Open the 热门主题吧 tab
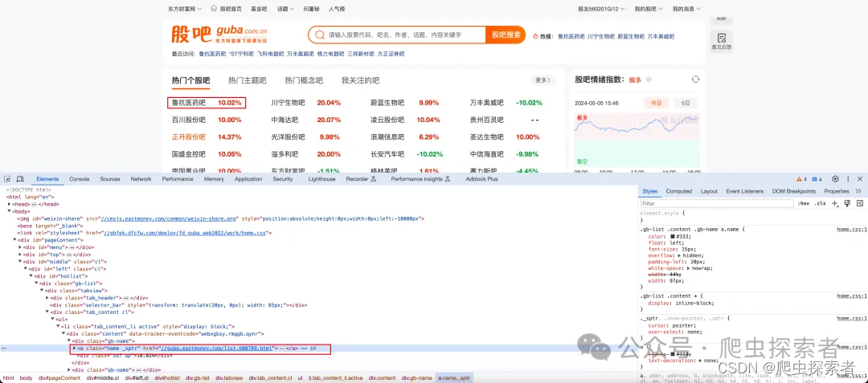This screenshot has height=383, width=868. [248, 80]
